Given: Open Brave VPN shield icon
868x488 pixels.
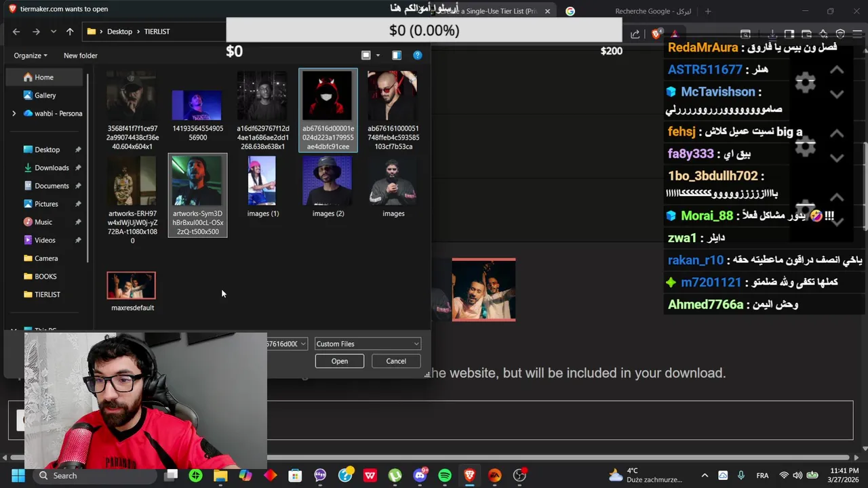Looking at the screenshot, I should pyautogui.click(x=840, y=34).
